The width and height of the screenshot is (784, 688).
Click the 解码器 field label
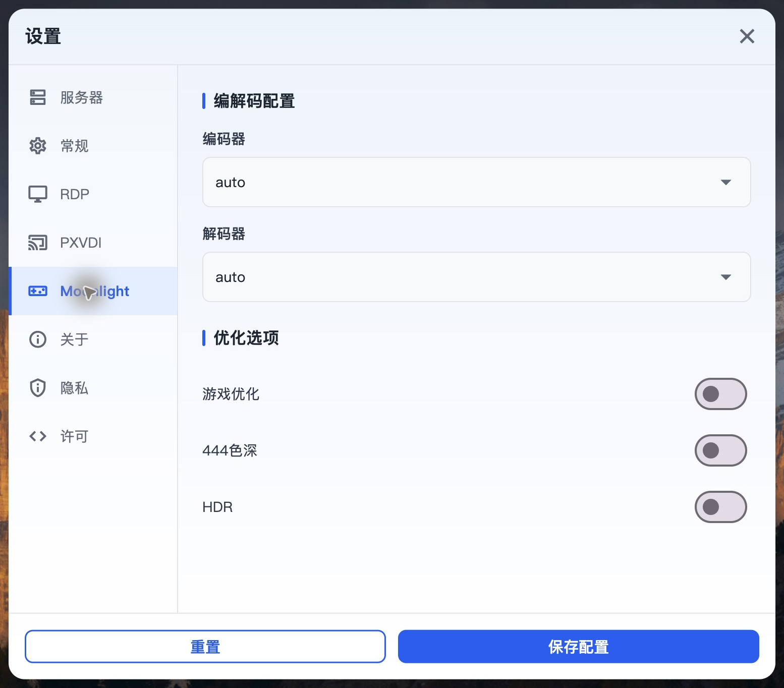[x=224, y=234]
